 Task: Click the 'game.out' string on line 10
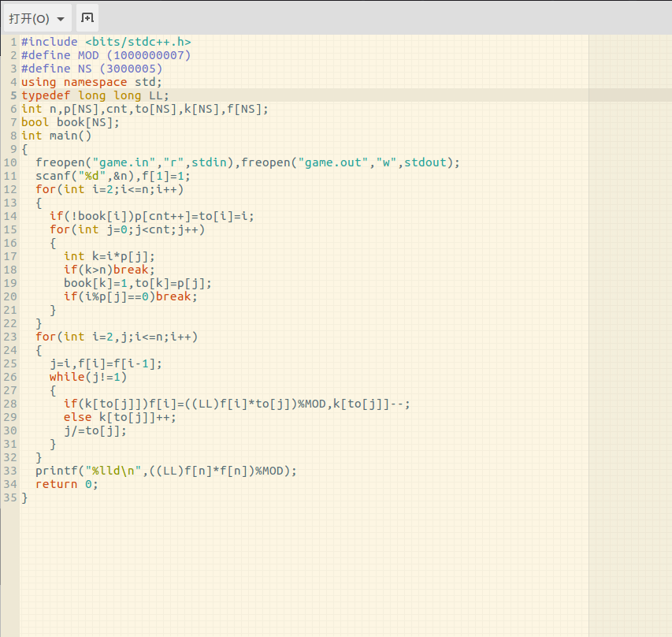click(x=333, y=162)
